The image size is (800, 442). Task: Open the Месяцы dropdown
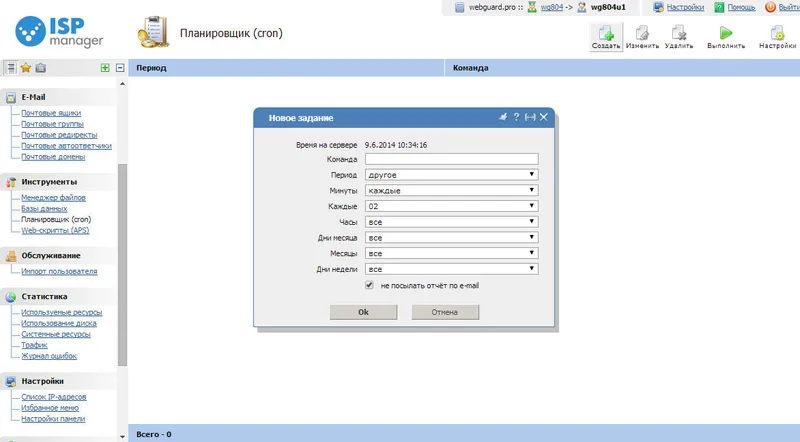click(452, 254)
